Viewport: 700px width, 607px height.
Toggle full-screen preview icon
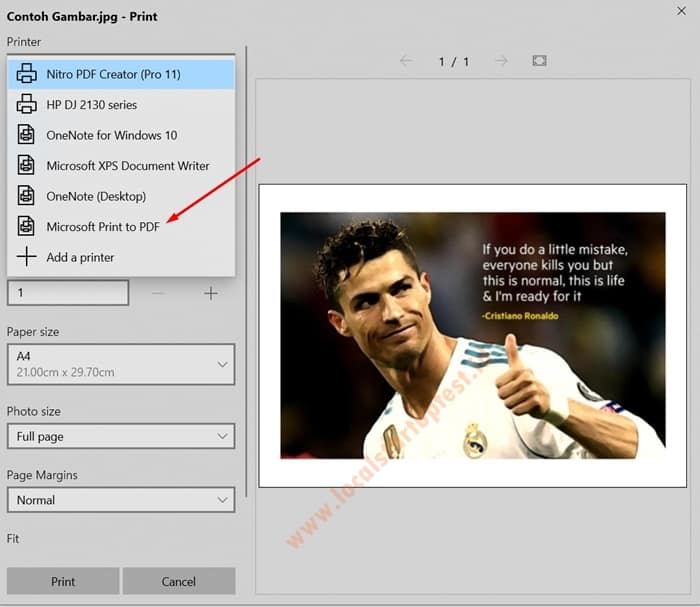point(539,61)
